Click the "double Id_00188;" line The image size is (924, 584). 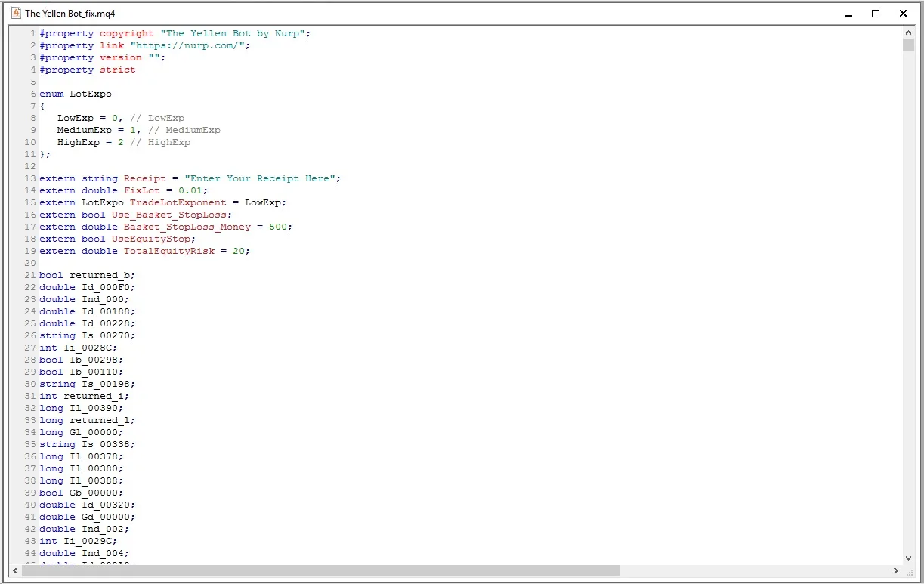tap(88, 311)
